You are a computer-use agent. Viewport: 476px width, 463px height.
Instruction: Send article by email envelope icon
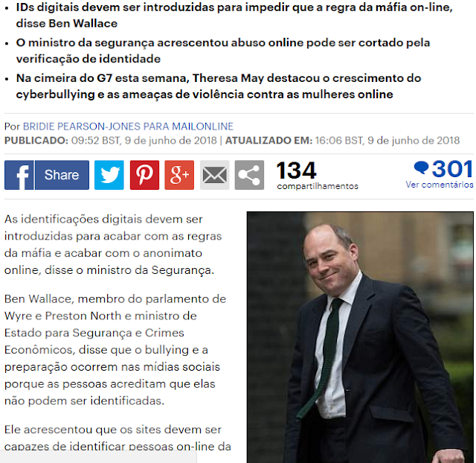point(215,175)
